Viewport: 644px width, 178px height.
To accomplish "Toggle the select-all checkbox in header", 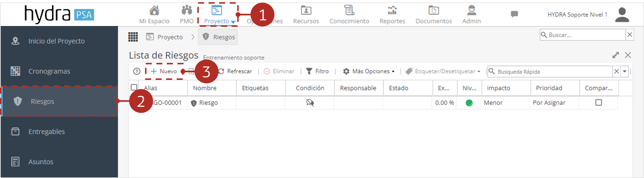I will [x=134, y=87].
